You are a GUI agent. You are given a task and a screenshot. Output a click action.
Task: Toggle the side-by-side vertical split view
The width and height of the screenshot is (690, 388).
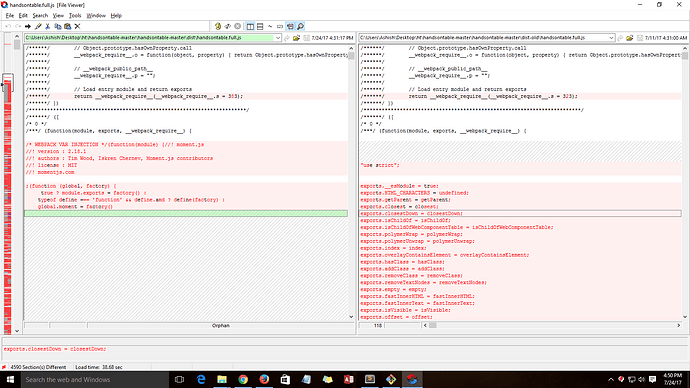coord(250,26)
